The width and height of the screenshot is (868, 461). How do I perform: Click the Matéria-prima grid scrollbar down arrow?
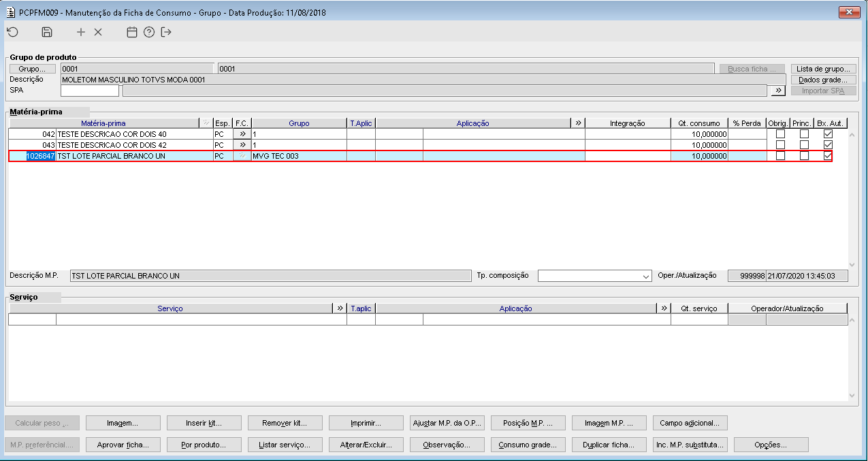[852, 265]
